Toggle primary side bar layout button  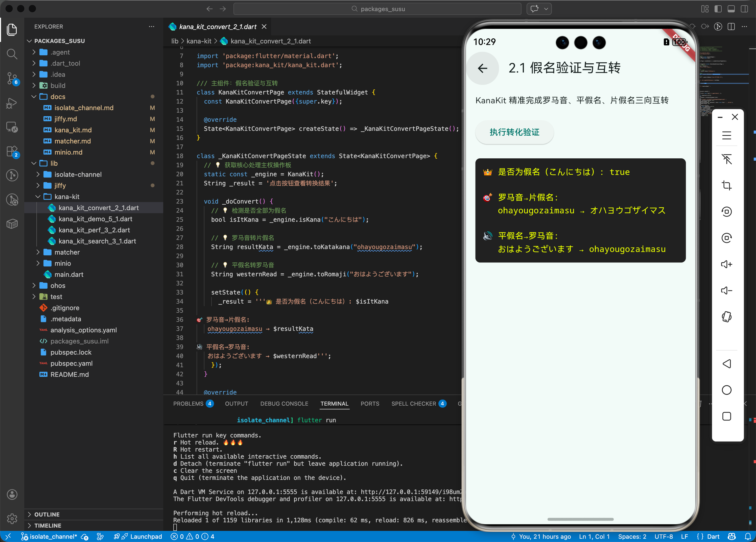718,9
